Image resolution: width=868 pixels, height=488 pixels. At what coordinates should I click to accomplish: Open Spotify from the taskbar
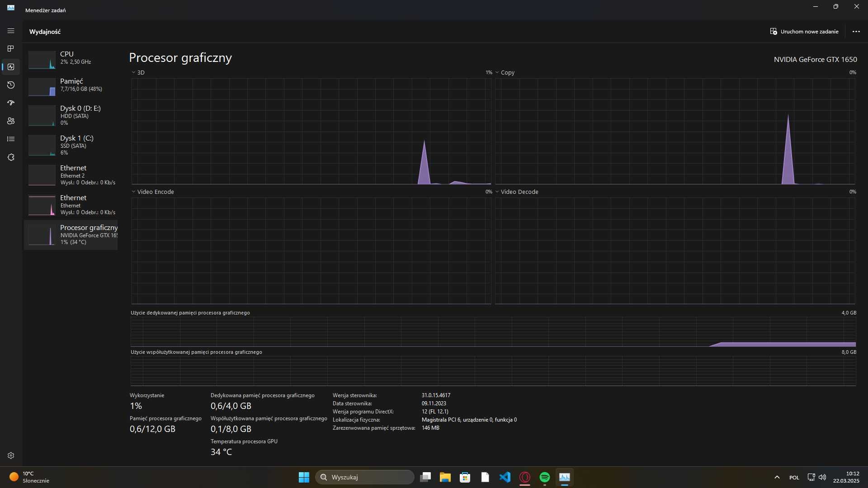coord(545,477)
